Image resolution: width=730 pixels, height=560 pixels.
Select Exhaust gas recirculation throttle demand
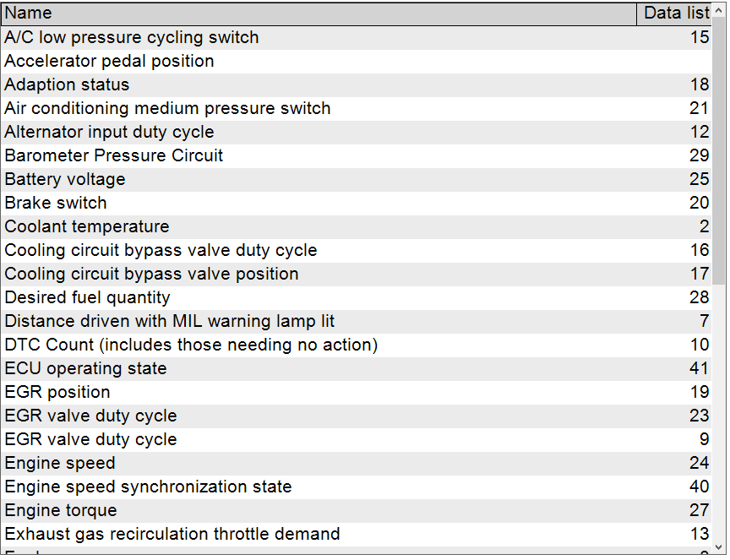(172, 534)
